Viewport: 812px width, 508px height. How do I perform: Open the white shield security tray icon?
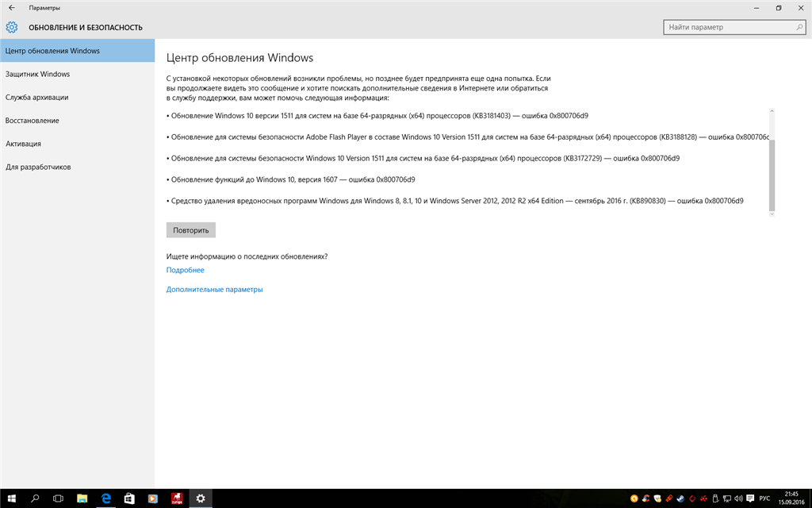tap(657, 499)
